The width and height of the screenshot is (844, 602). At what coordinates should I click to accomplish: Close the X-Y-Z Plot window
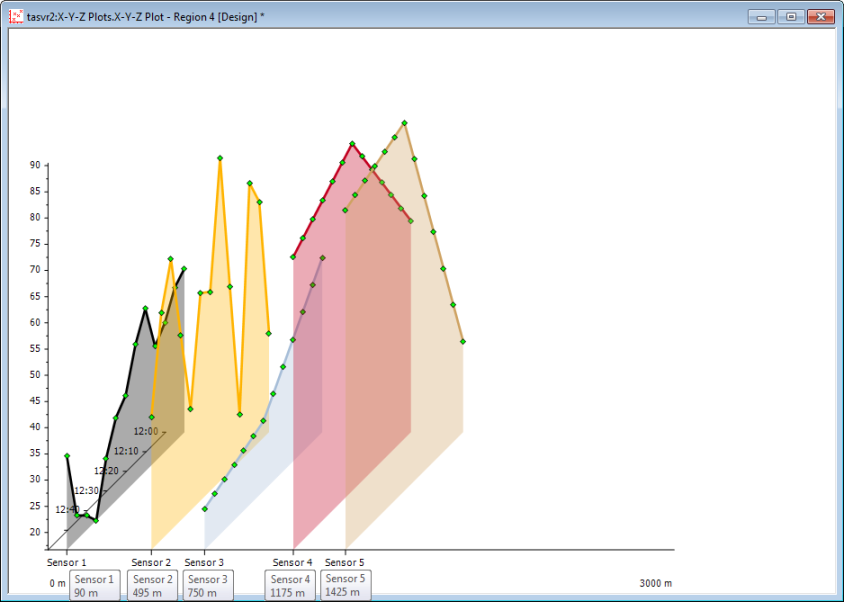pos(821,16)
